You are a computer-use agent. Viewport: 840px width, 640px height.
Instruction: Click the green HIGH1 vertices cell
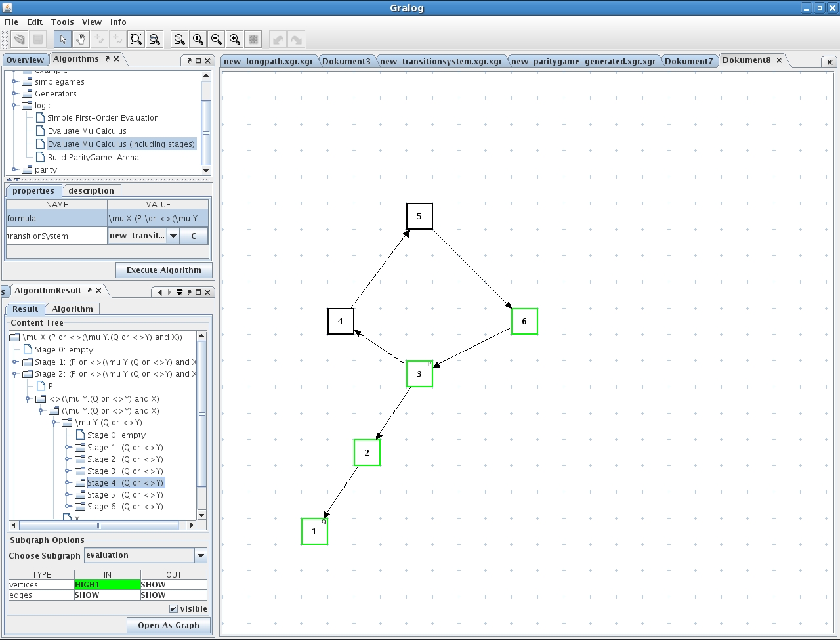(108, 585)
